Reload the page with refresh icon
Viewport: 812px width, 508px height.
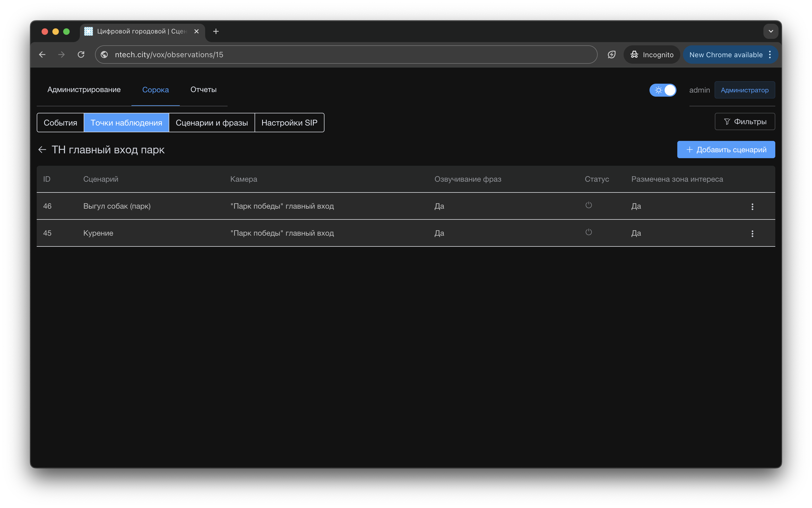click(81, 55)
